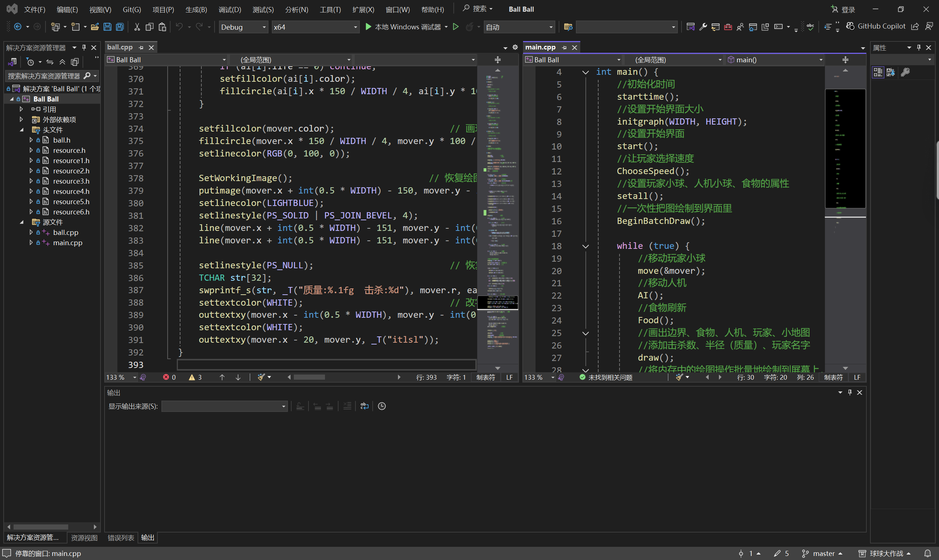939x560 pixels.
Task: Click the ball.cpp horizontal scrollbar thumb
Action: (x=309, y=377)
